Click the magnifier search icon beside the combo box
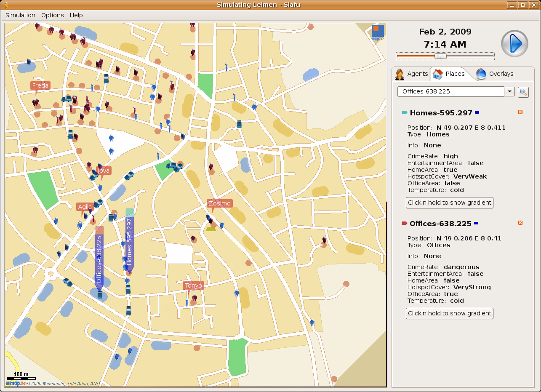 pyautogui.click(x=523, y=92)
